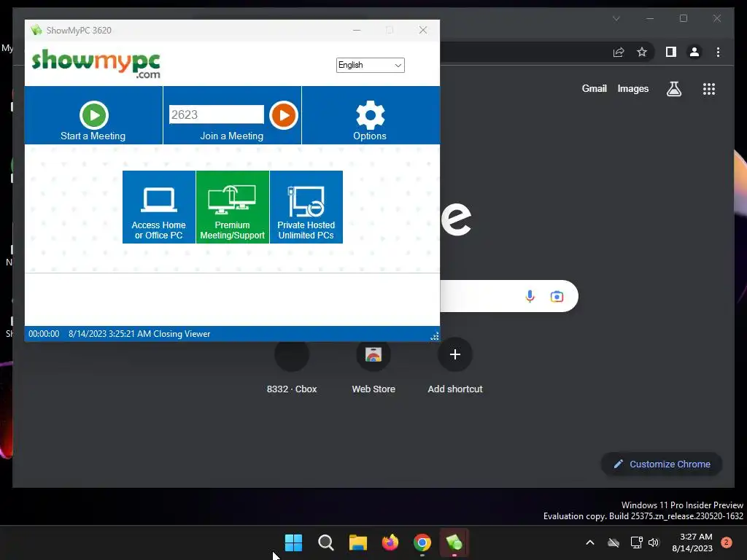Viewport: 747px width, 560px height.
Task: Click the Private Hosted Unlimited PCs tile
Action: 306,207
